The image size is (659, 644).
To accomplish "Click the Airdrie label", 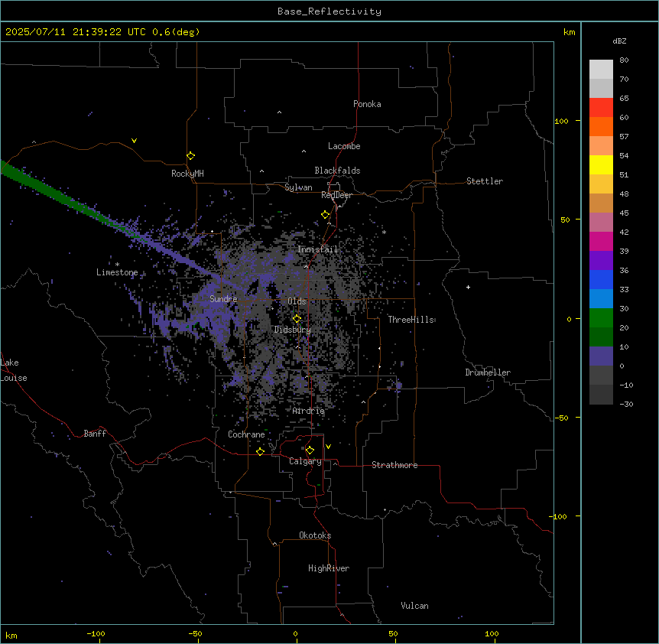I will point(309,411).
